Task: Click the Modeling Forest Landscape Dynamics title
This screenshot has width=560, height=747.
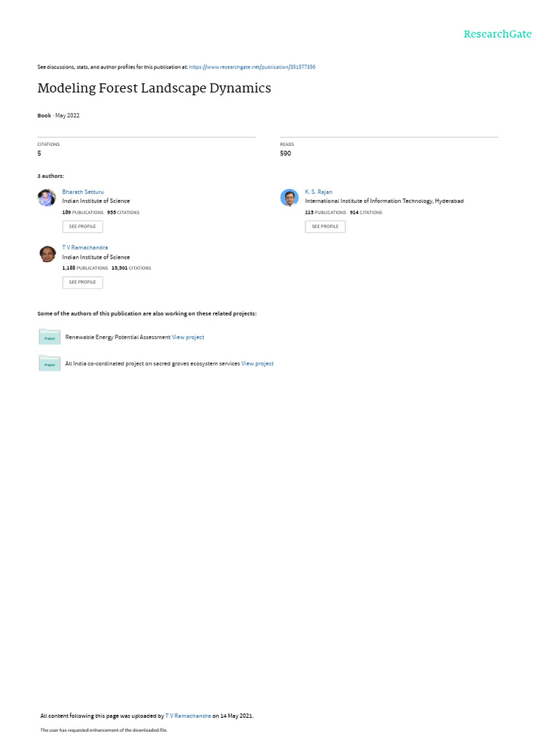Action: [x=155, y=88]
